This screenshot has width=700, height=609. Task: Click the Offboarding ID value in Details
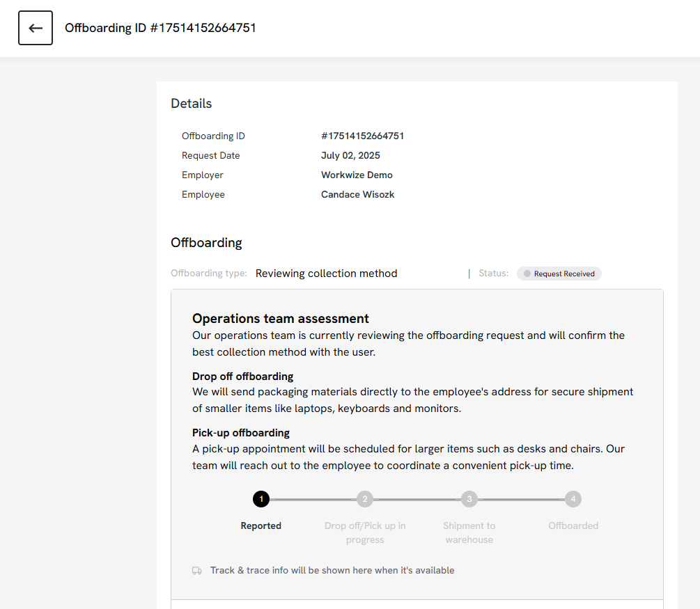362,136
